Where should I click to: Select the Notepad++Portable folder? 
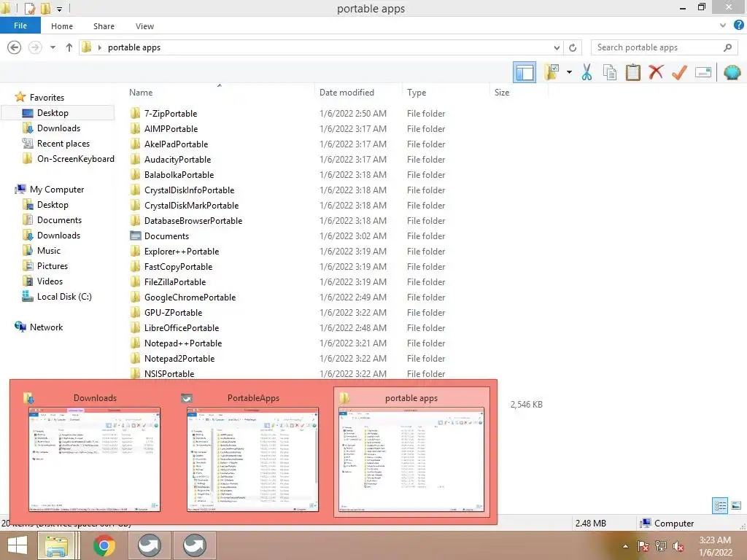pos(183,343)
